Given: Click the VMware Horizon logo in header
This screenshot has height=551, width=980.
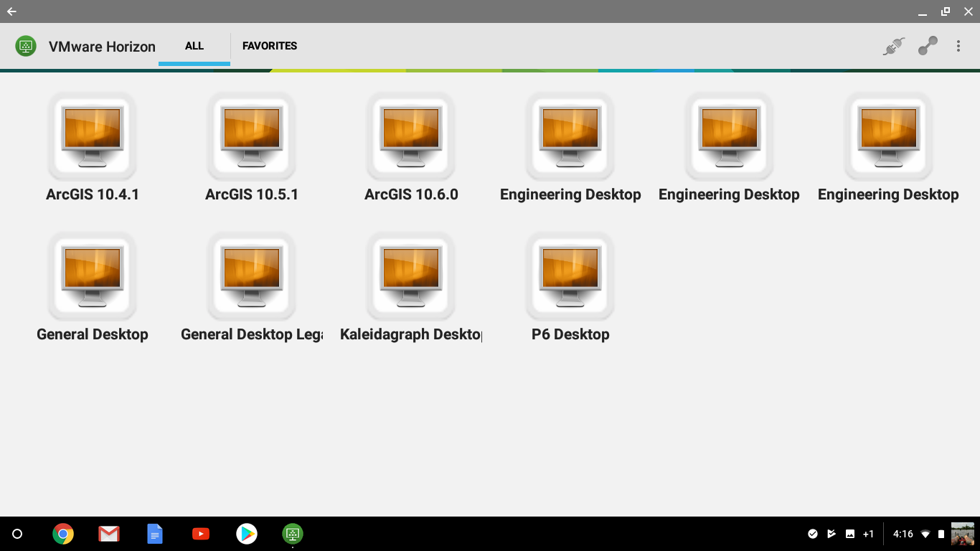Looking at the screenshot, I should (26, 46).
